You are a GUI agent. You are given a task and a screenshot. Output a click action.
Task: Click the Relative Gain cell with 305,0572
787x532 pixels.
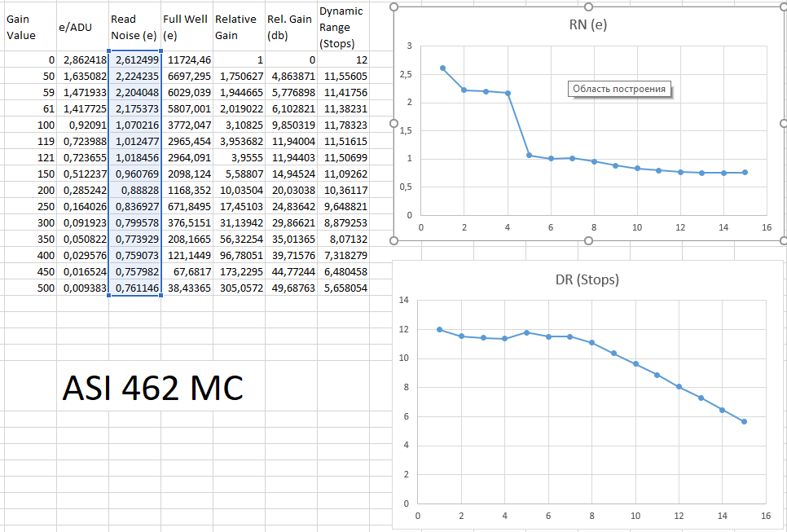pos(239,288)
